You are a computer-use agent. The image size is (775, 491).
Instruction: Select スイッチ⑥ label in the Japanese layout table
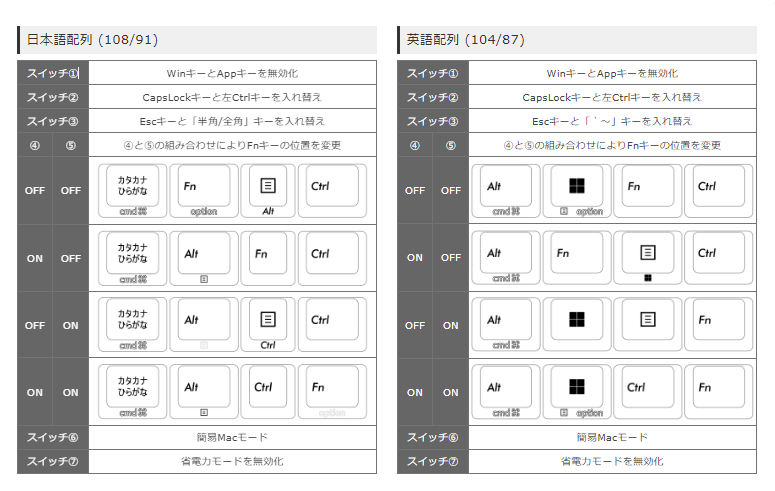(x=52, y=437)
